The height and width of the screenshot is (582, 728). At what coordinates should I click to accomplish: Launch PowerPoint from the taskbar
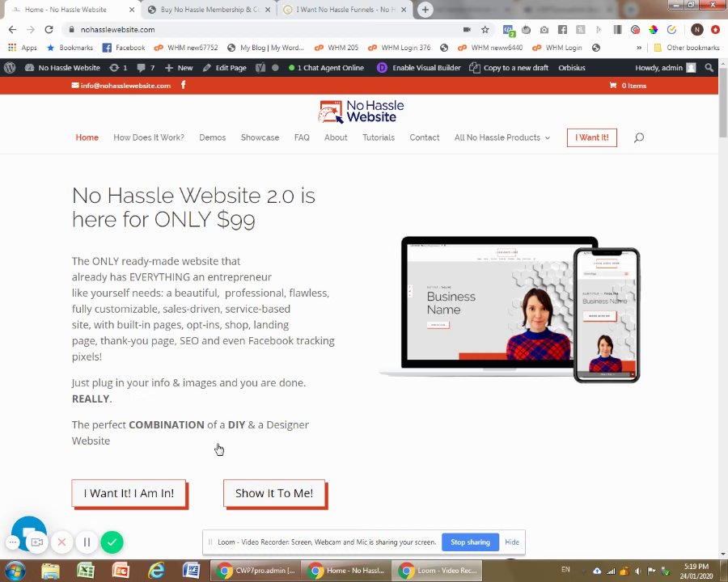[121, 571]
